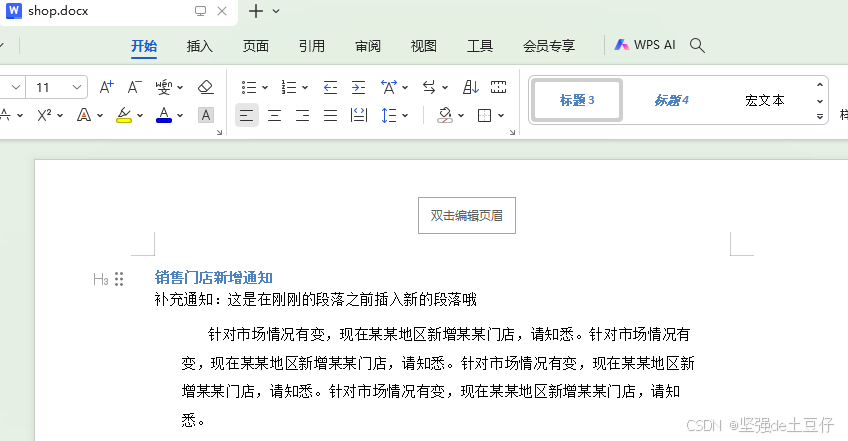
Task: Open the 页面 tab
Action: pos(256,46)
